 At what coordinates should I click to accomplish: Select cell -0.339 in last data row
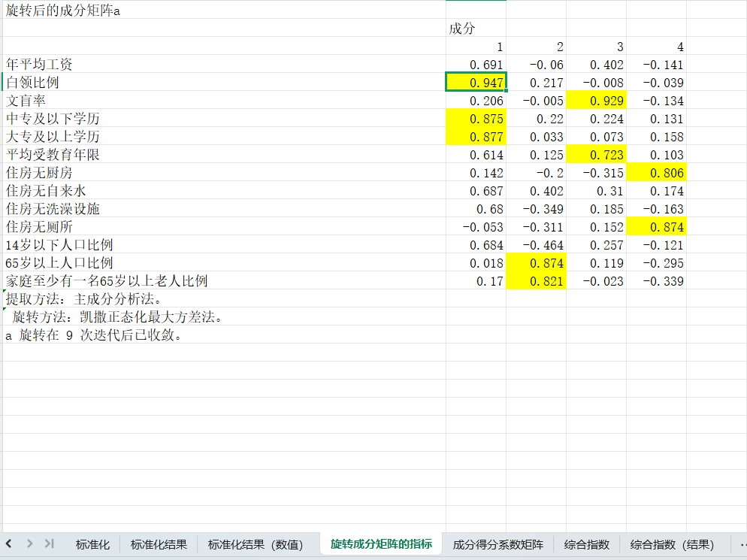tap(656, 281)
